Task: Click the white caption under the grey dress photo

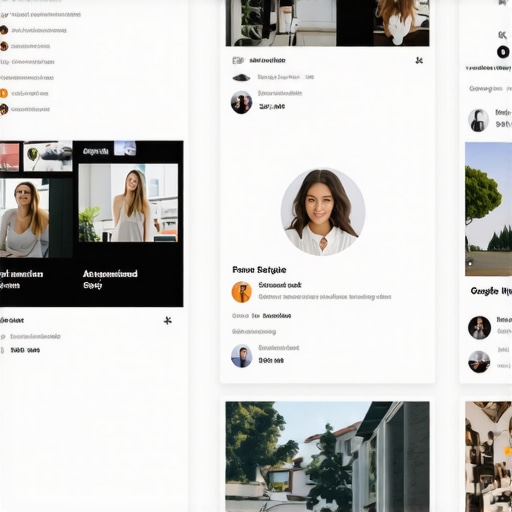Action: (x=110, y=279)
